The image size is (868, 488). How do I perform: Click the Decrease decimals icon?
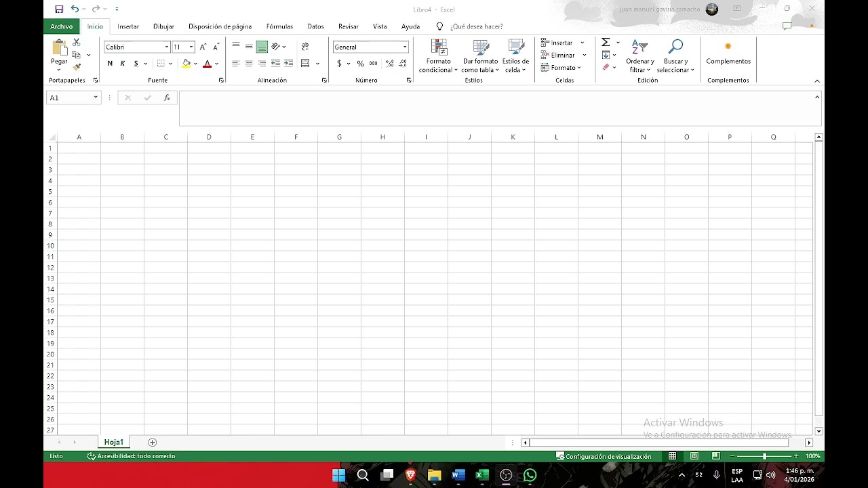(403, 64)
